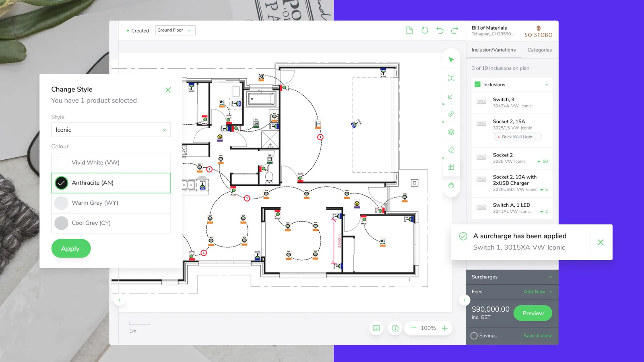Screen dimensions: 644x362
Task: Expand the Surcharges section
Action: (x=551, y=277)
